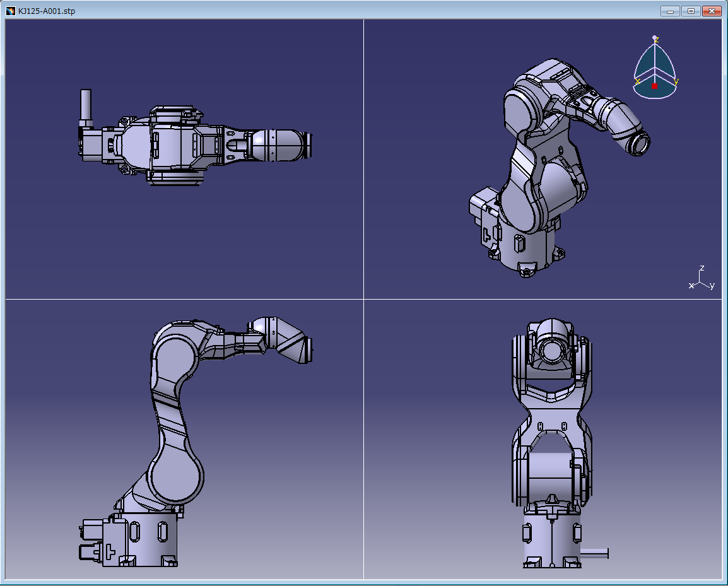The width and height of the screenshot is (728, 586).
Task: Click the KJ125-A001.stp window icon
Action: click(x=10, y=11)
